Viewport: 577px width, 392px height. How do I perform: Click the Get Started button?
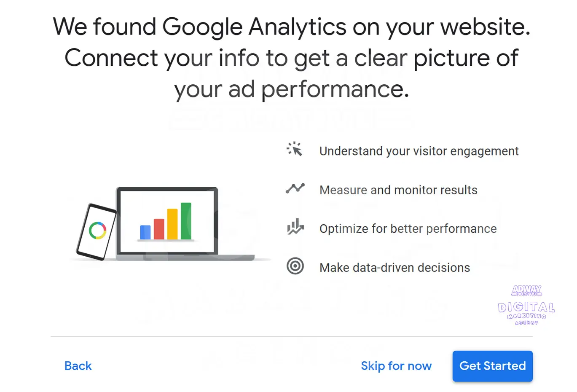point(492,366)
